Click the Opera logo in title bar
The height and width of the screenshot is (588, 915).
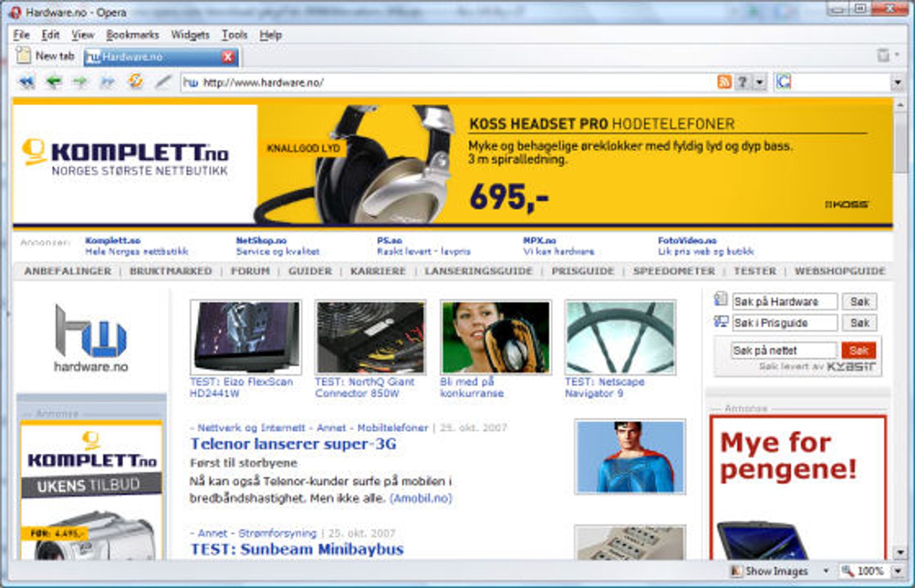tap(15, 12)
